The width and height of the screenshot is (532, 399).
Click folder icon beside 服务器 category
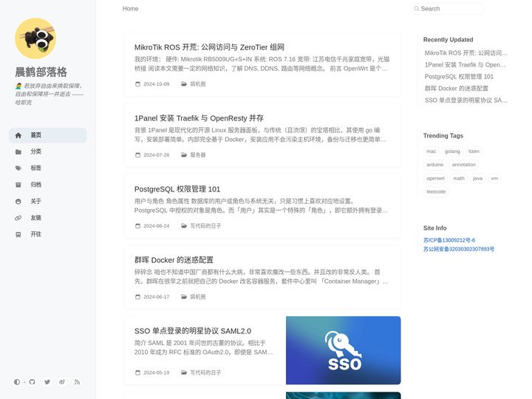coord(184,154)
